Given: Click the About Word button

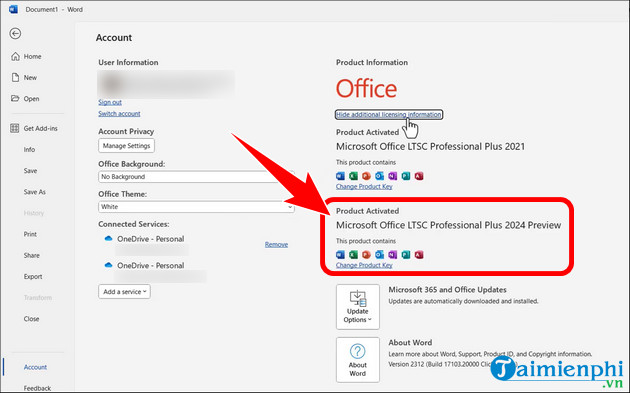Looking at the screenshot, I should click(x=358, y=360).
